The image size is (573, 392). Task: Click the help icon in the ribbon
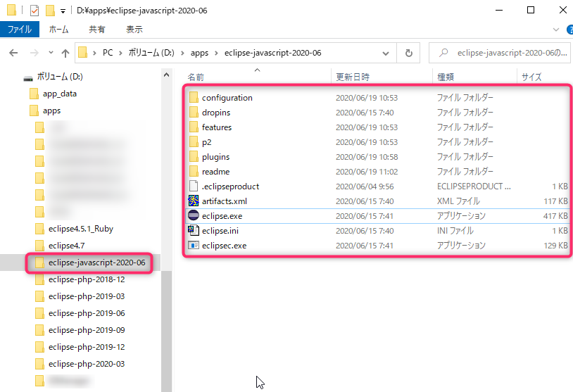569,30
